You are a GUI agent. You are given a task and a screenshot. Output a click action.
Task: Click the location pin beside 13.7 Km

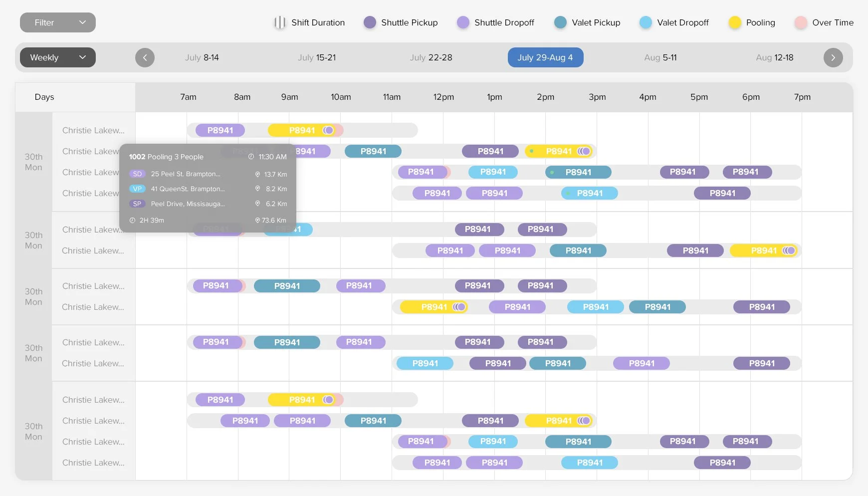click(x=257, y=174)
